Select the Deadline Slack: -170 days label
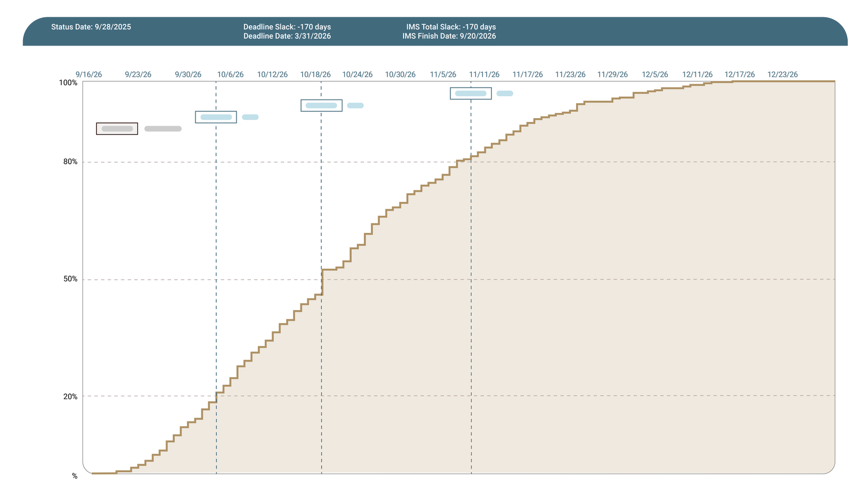 (287, 27)
